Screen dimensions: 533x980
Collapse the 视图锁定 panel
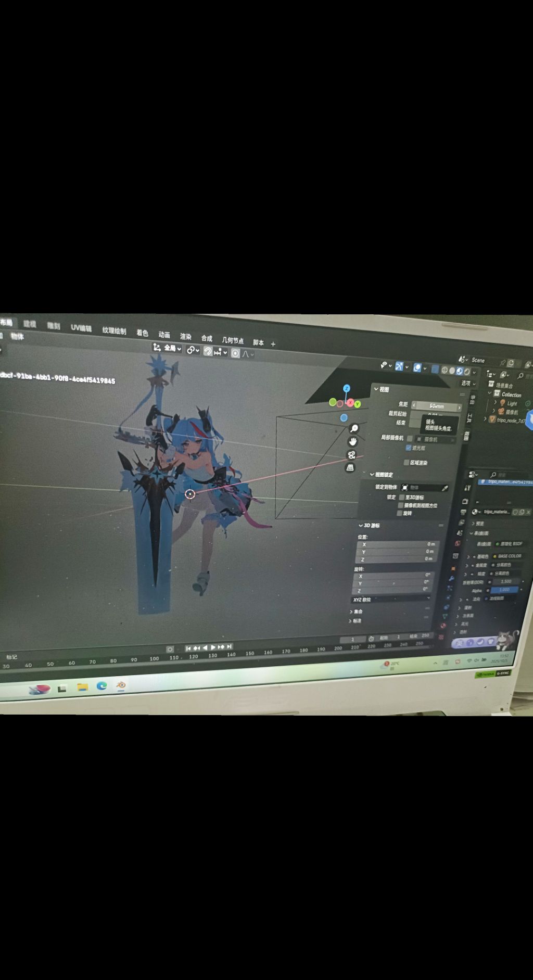382,474
